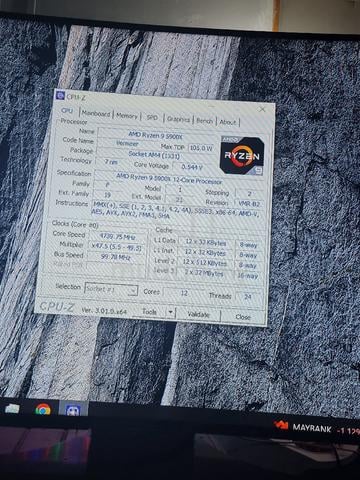This screenshot has height=480, width=360.
Task: Click the Level 2 12 x 512 KBytes value
Action: click(204, 263)
